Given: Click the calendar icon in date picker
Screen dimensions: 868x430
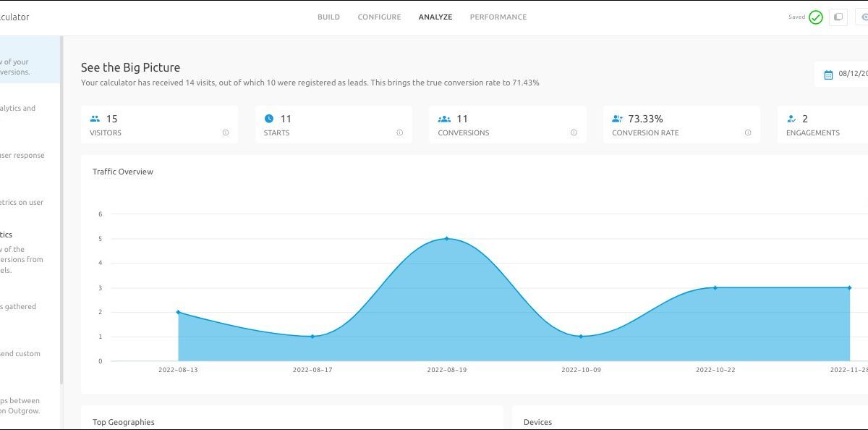Looking at the screenshot, I should coord(829,74).
